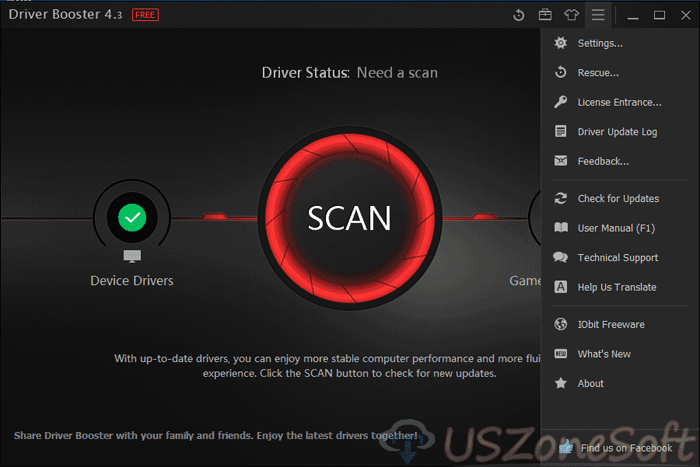
Task: Select Driver Update Log menu item
Action: pyautogui.click(x=617, y=132)
